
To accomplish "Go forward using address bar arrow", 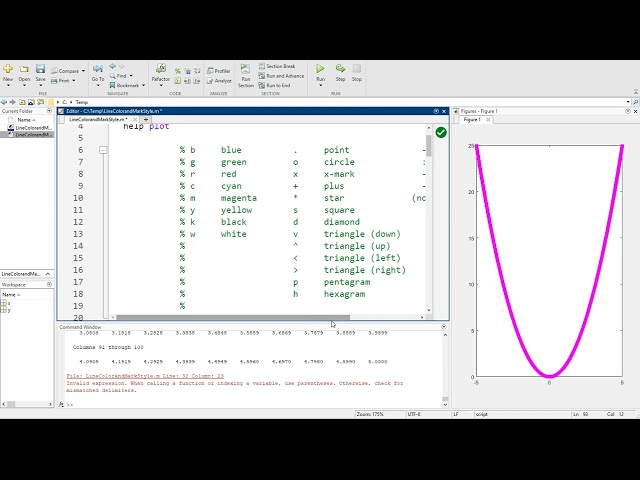I will tap(13, 102).
